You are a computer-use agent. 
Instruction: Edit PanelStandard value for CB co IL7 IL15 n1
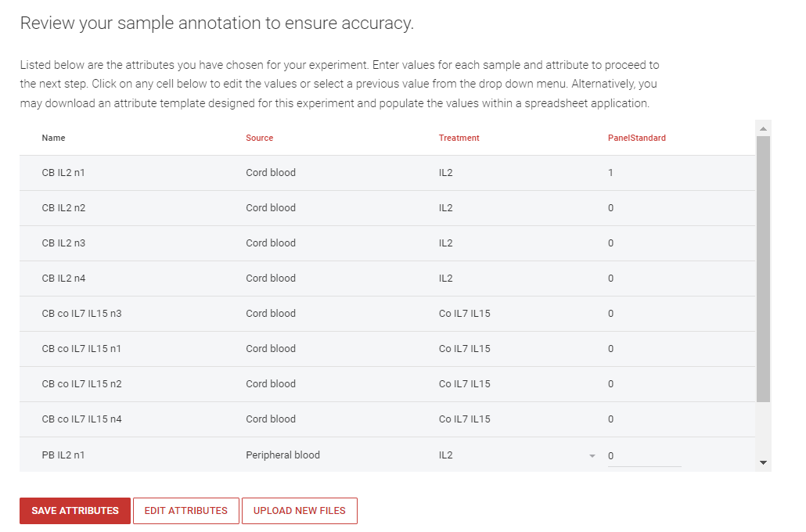tap(610, 348)
